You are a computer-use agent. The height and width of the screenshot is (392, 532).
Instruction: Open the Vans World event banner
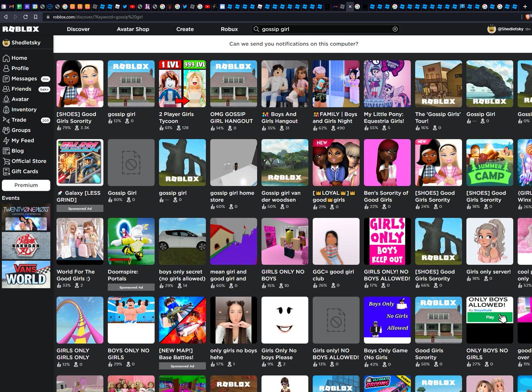tap(26, 274)
